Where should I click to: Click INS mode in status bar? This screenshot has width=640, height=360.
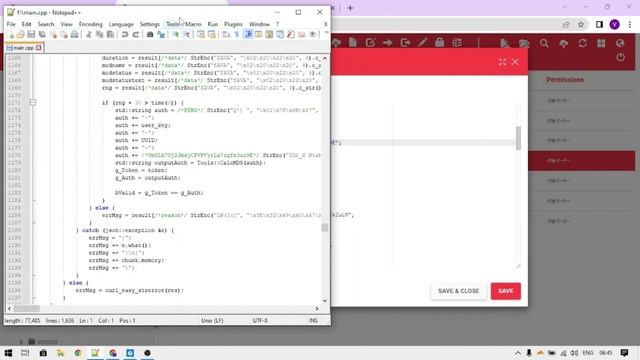pyautogui.click(x=313, y=320)
